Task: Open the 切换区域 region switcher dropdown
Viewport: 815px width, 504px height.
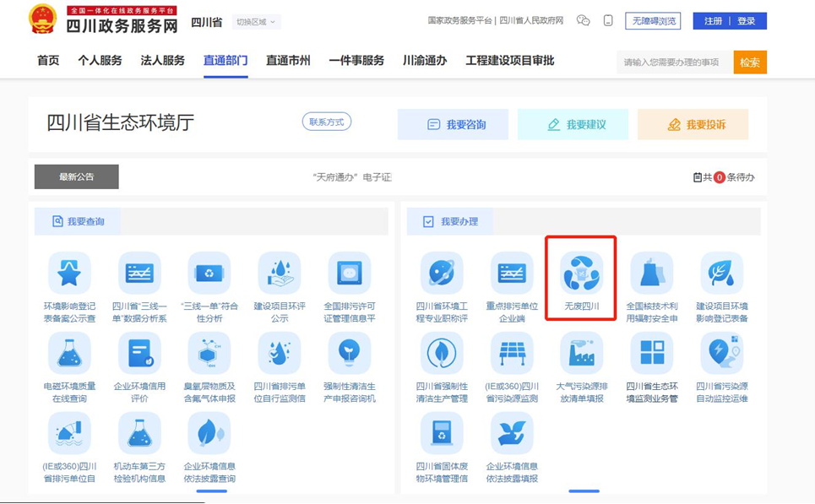Action: [255, 20]
